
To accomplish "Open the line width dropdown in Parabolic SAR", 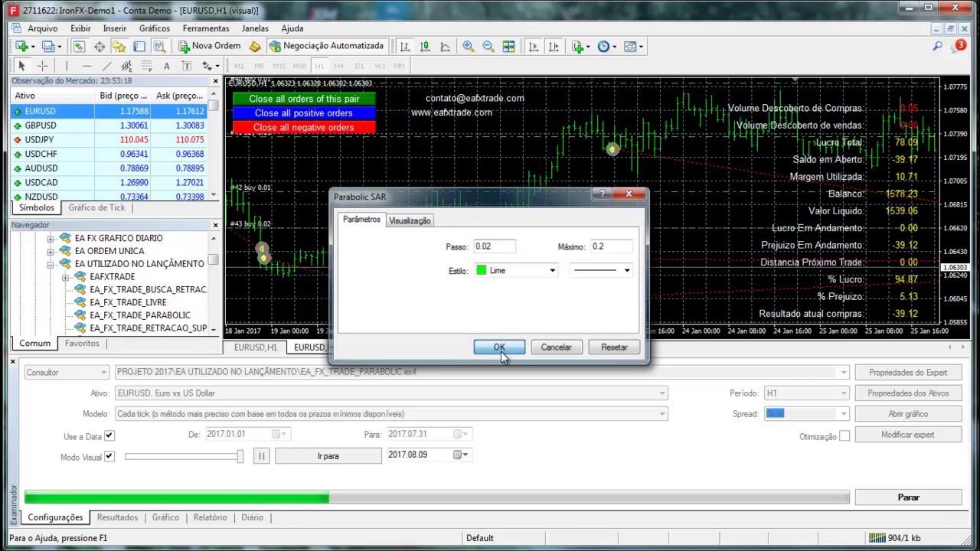I will tap(601, 270).
